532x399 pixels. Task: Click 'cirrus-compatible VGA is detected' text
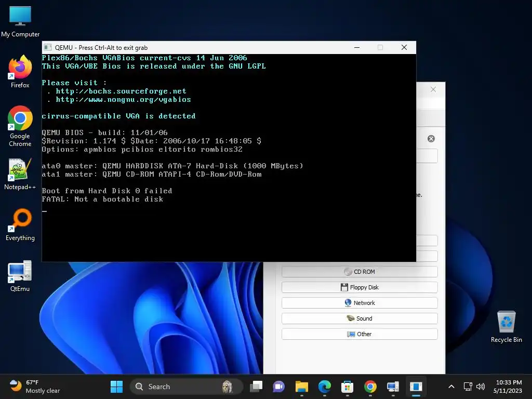tap(119, 116)
